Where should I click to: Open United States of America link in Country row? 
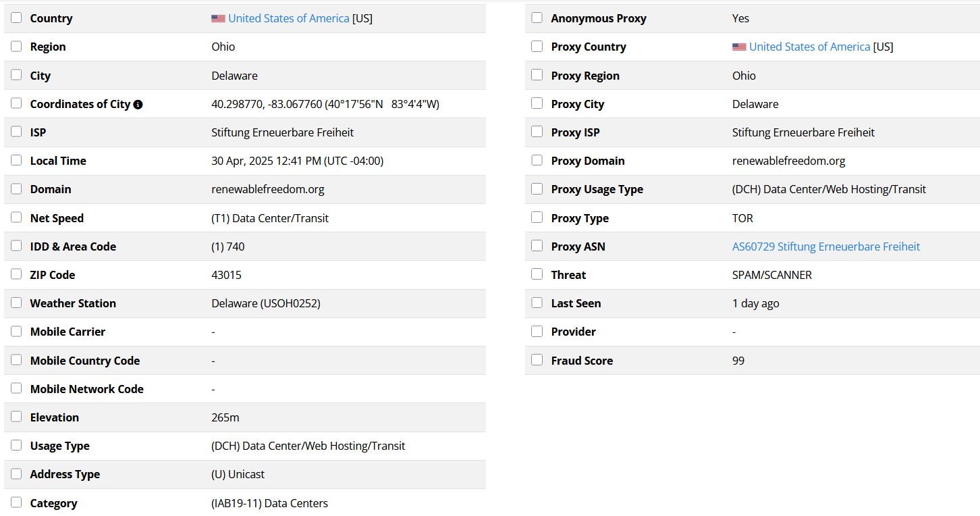tap(289, 18)
